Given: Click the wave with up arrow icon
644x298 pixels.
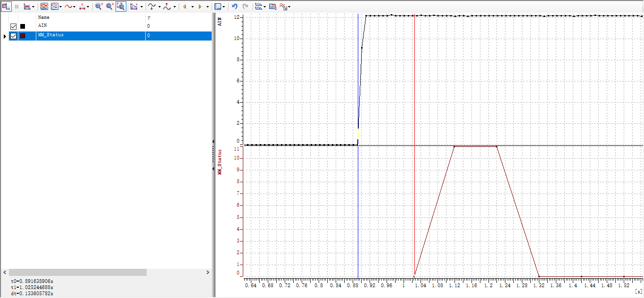Looking at the screenshot, I should pyautogui.click(x=167, y=7).
